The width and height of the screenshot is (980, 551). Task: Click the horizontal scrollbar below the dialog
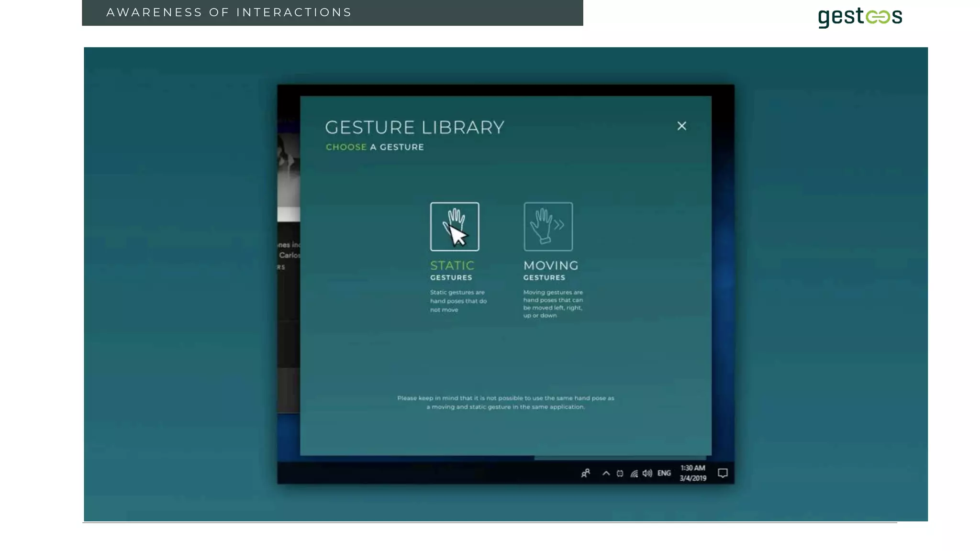620,458
